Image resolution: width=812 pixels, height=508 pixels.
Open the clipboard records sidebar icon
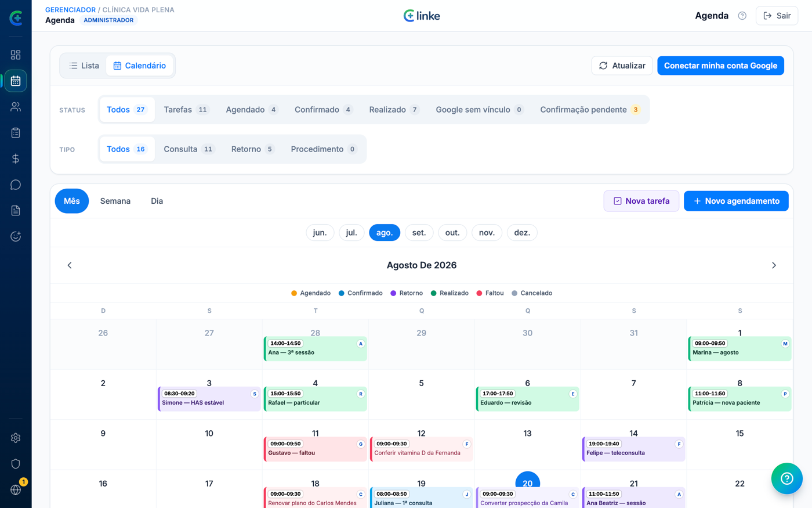click(16, 133)
